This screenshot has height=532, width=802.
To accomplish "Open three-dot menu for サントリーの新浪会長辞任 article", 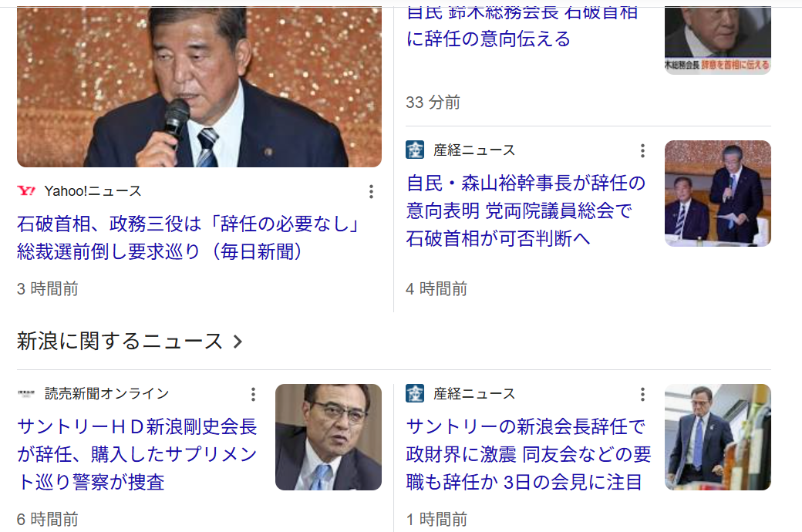I will (x=642, y=394).
